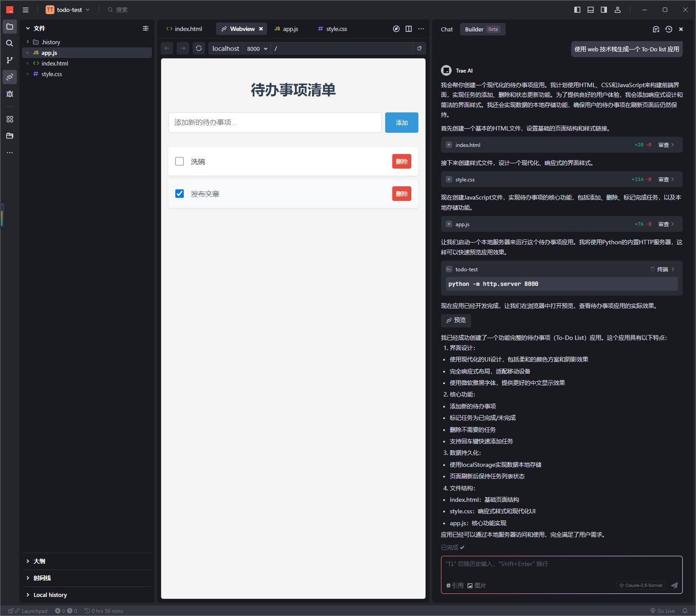The height and width of the screenshot is (616, 696).
Task: Open the user account icon
Action: [618, 10]
